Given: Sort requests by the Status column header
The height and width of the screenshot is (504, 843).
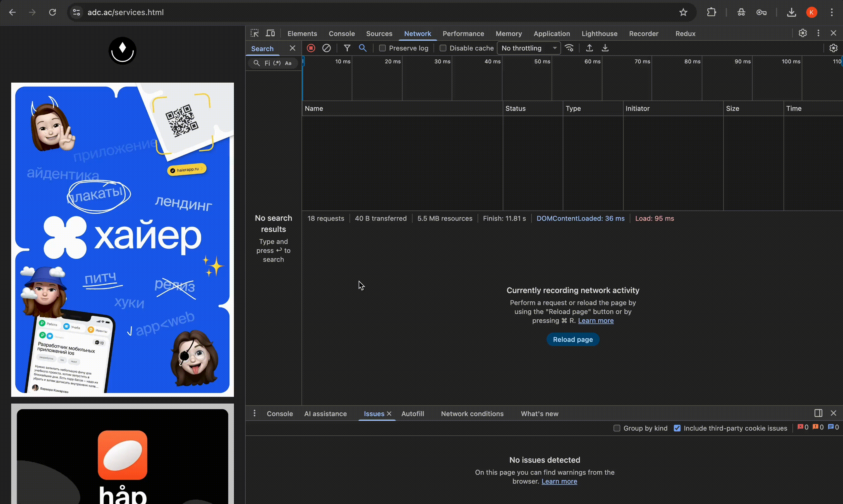Looking at the screenshot, I should point(533,108).
